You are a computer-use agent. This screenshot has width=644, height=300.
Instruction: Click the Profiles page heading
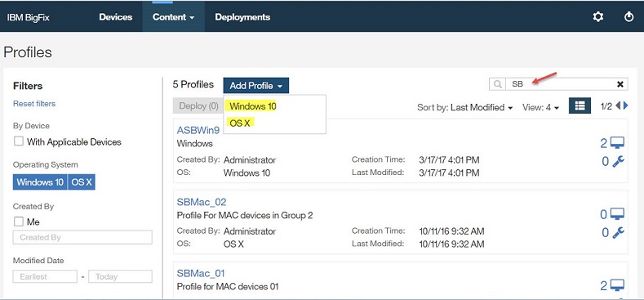point(28,52)
